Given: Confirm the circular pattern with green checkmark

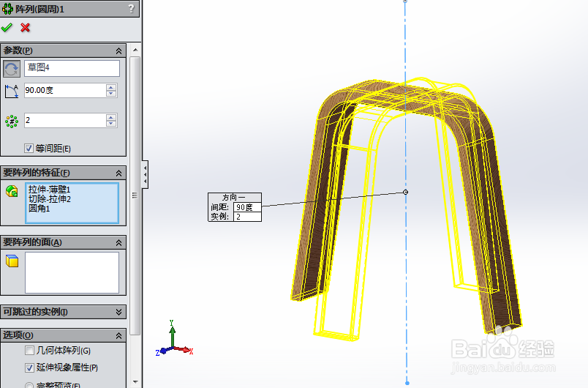Looking at the screenshot, I should [7, 27].
